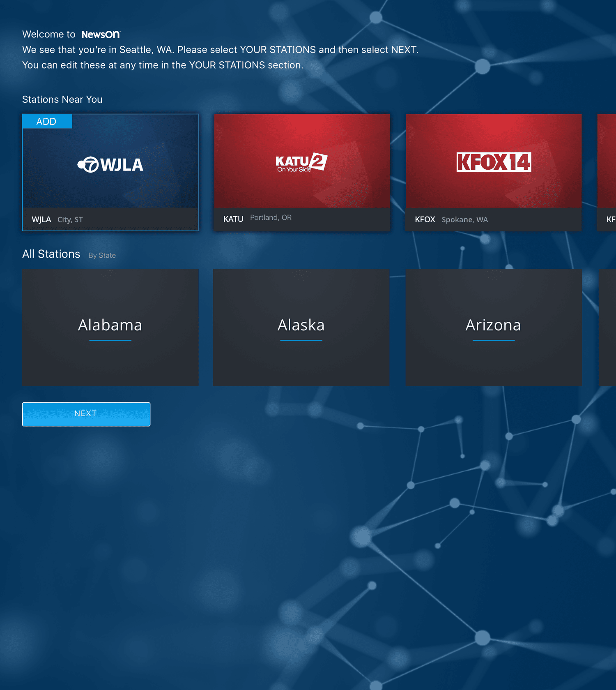Select the KATU 2 station card
Viewport: 616px width, 690px height.
pos(302,172)
